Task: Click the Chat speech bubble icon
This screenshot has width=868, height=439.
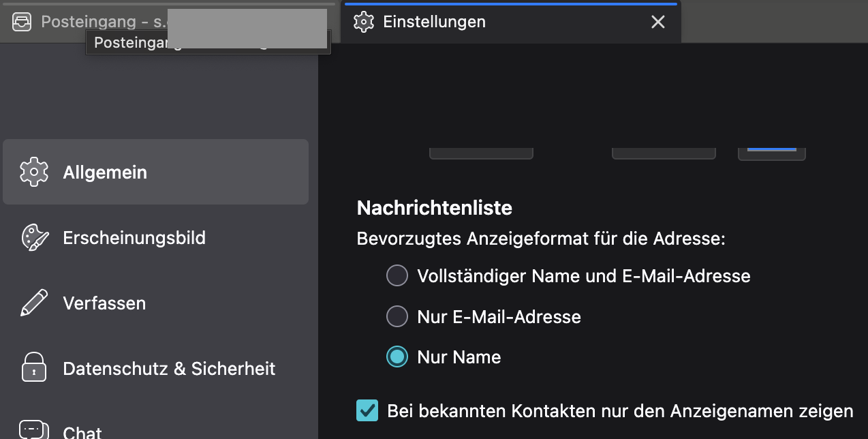Action: [x=33, y=429]
